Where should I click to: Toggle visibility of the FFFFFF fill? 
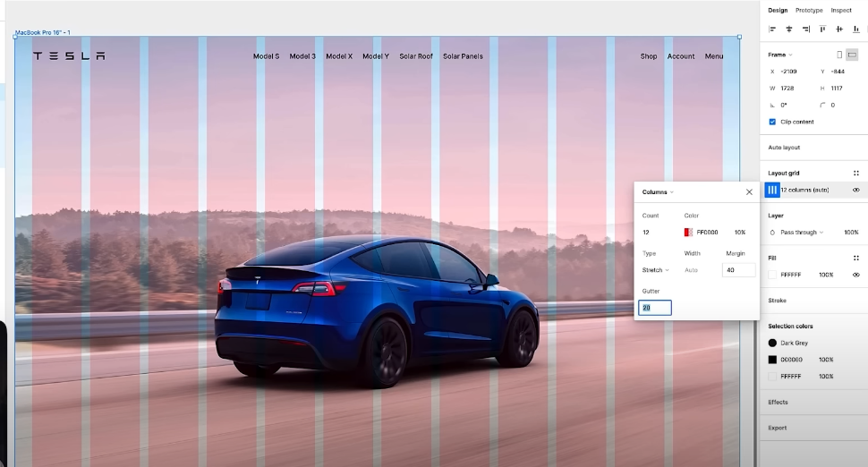click(x=856, y=275)
